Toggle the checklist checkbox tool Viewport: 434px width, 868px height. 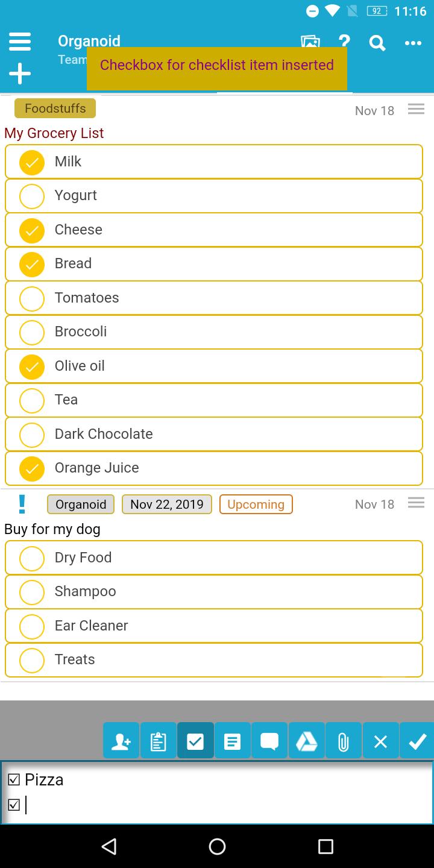pos(195,740)
